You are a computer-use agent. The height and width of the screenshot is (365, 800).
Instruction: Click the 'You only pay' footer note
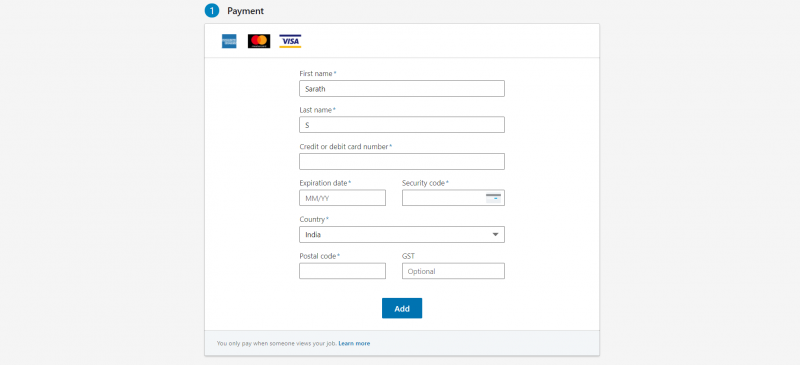pyautogui.click(x=277, y=344)
